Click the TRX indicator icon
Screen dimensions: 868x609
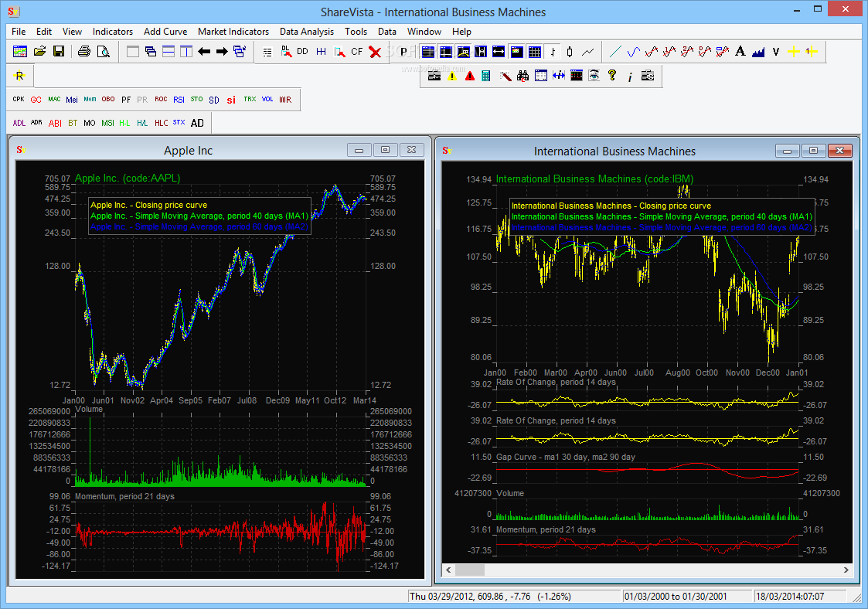[x=250, y=99]
